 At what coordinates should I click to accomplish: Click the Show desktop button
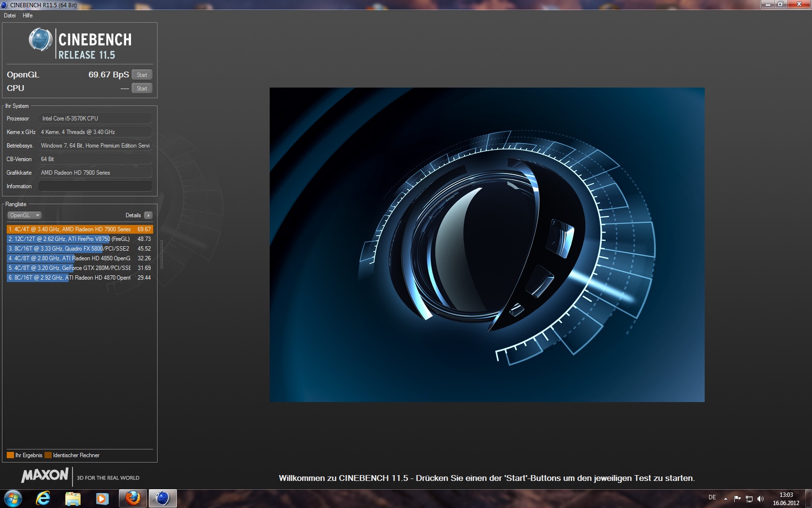[809, 499]
